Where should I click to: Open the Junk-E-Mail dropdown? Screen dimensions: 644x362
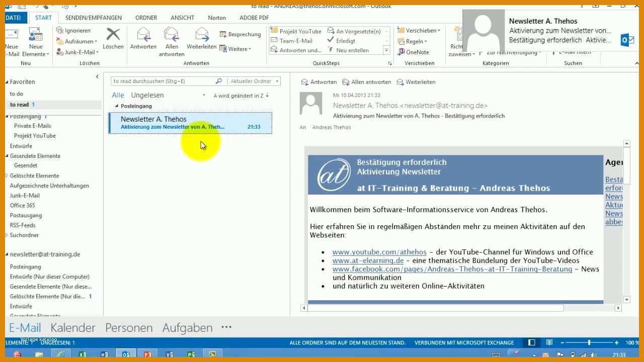(x=77, y=52)
